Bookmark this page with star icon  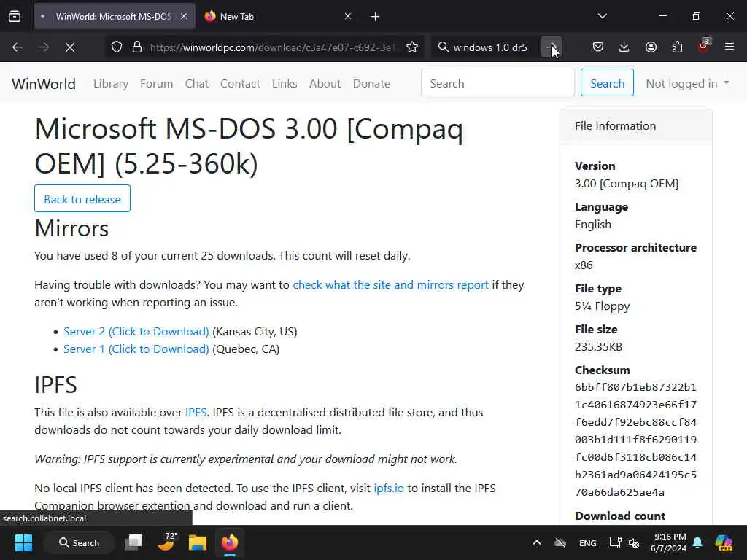tap(412, 47)
